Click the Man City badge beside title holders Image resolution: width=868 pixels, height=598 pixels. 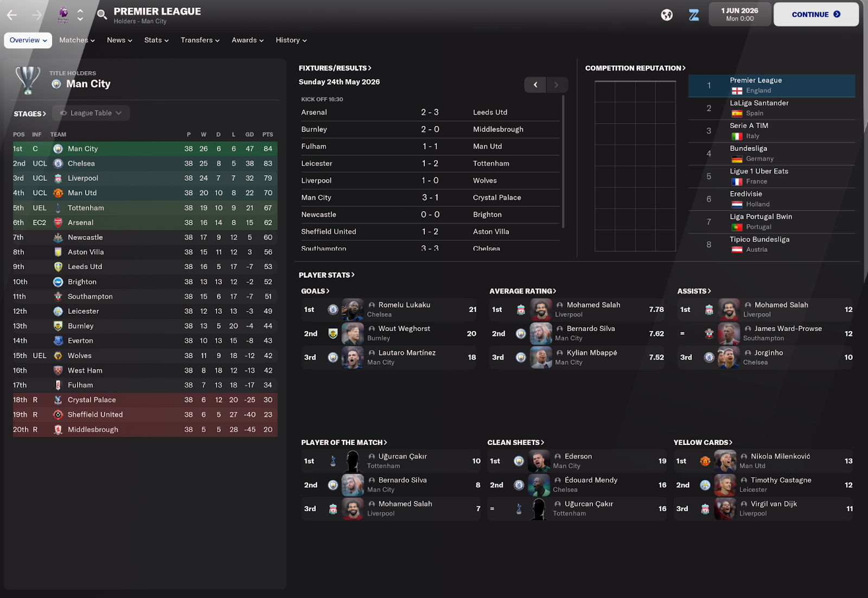(56, 84)
